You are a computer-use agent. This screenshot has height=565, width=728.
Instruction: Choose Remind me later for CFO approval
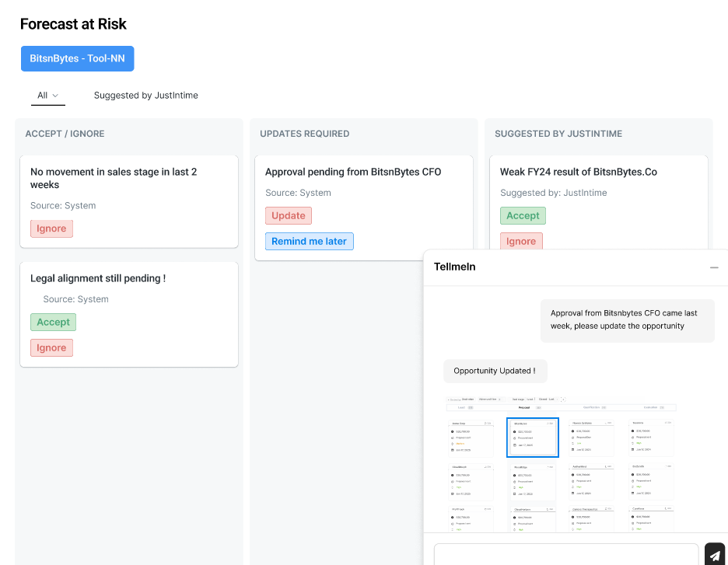tap(309, 241)
